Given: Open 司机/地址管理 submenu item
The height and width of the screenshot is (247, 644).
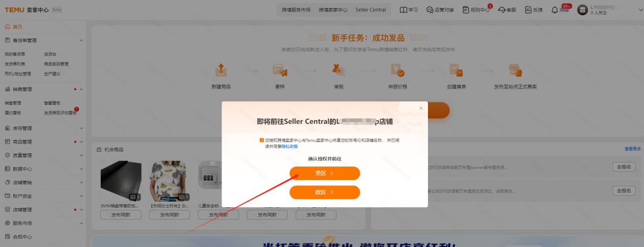Looking at the screenshot, I should click(18, 73).
